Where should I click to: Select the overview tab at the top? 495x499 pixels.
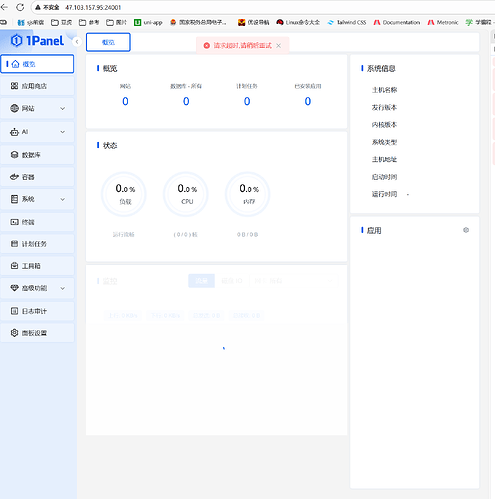coord(108,42)
